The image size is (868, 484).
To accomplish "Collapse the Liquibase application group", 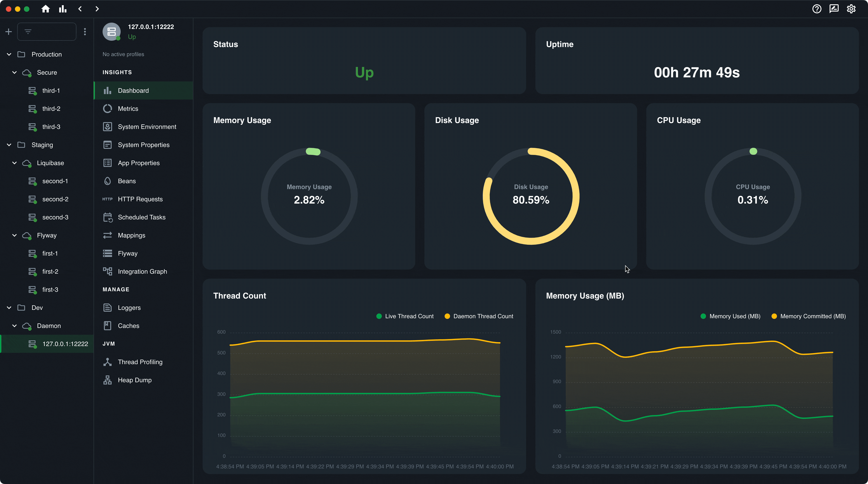I will (x=14, y=163).
